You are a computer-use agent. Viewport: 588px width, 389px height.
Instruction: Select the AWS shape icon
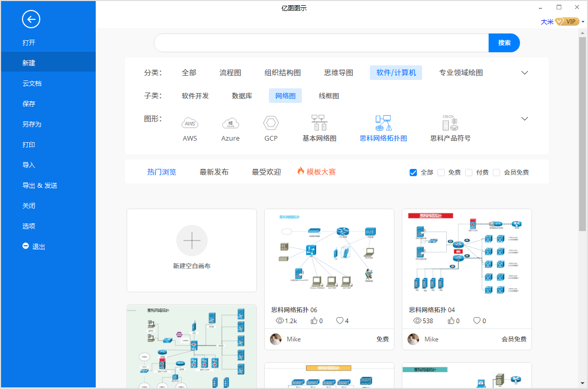[x=190, y=123]
